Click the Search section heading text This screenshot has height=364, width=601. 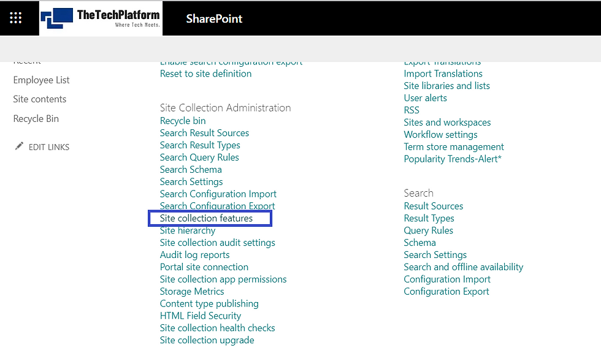click(x=418, y=193)
